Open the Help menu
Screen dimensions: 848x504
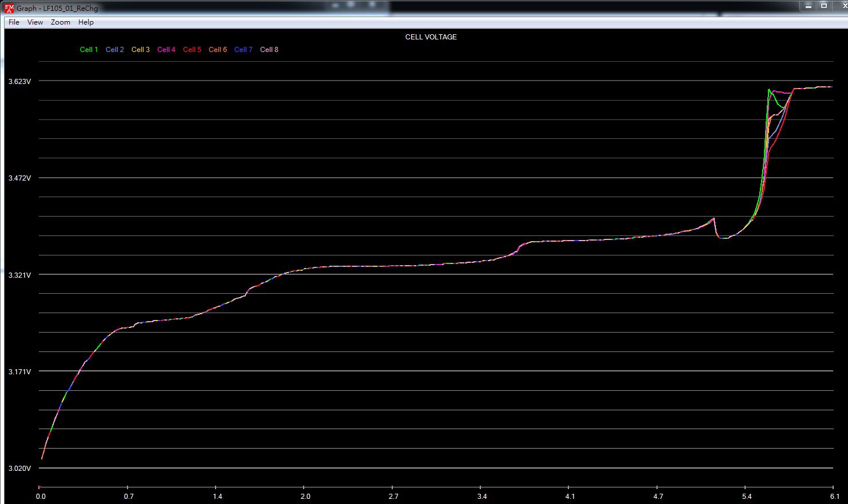(x=86, y=22)
